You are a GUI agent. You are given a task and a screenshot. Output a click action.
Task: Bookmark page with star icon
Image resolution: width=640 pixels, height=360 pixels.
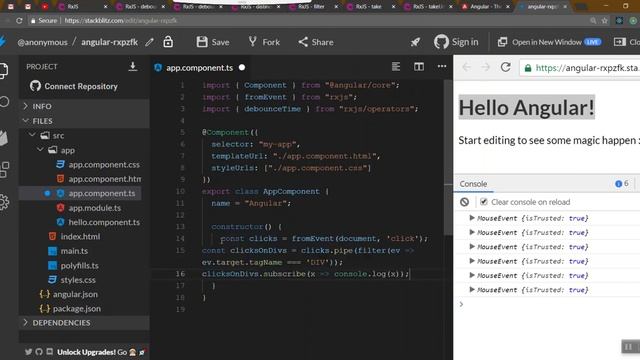604,20
